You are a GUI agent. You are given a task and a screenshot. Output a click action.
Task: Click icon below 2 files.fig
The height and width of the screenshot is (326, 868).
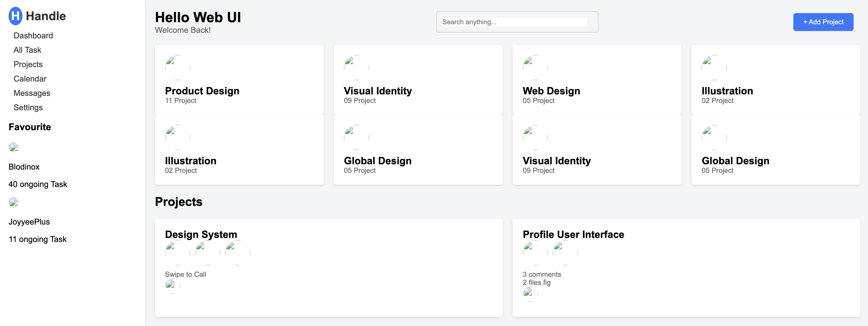530,294
